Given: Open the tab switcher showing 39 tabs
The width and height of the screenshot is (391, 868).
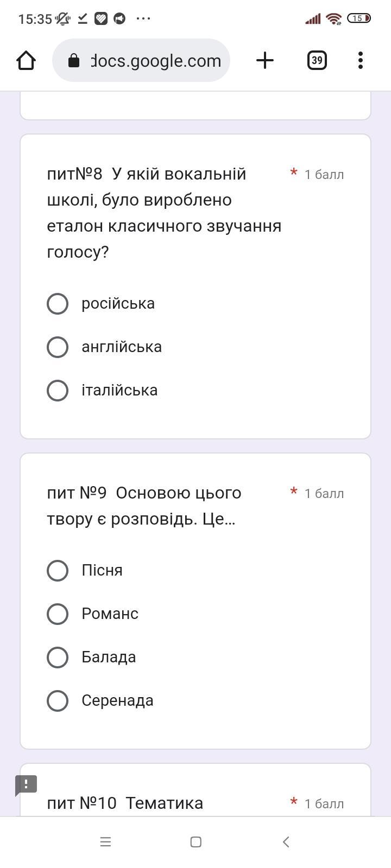Looking at the screenshot, I should pos(317,60).
